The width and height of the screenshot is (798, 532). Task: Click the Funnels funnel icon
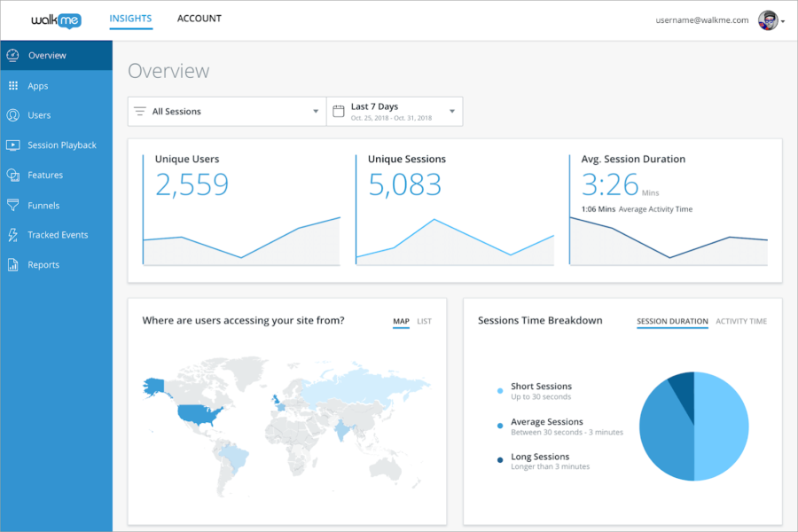click(x=12, y=206)
